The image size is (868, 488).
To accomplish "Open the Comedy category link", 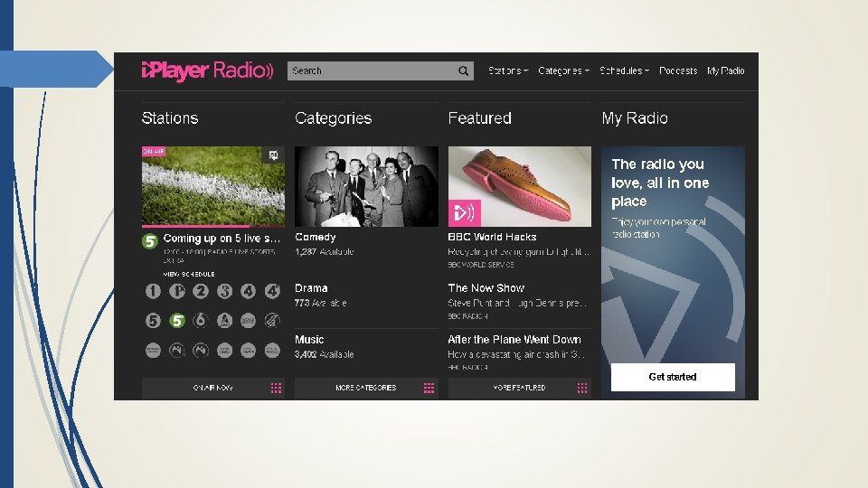I will [316, 238].
